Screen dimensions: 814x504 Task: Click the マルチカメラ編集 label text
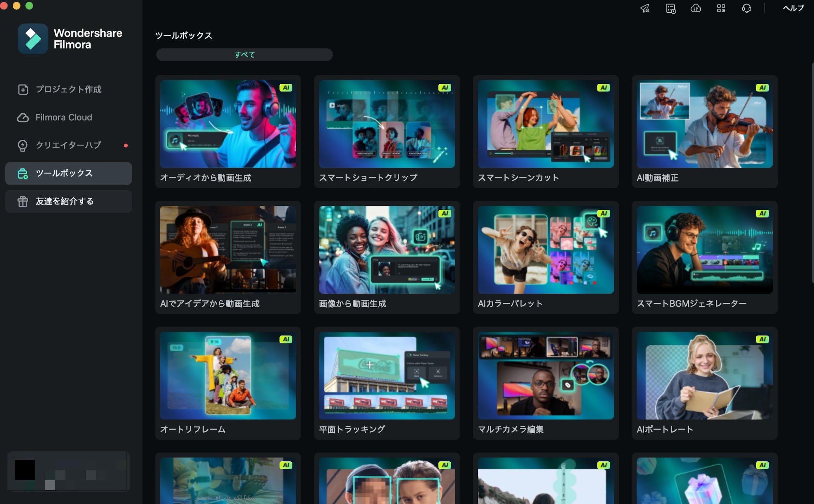pyautogui.click(x=511, y=429)
